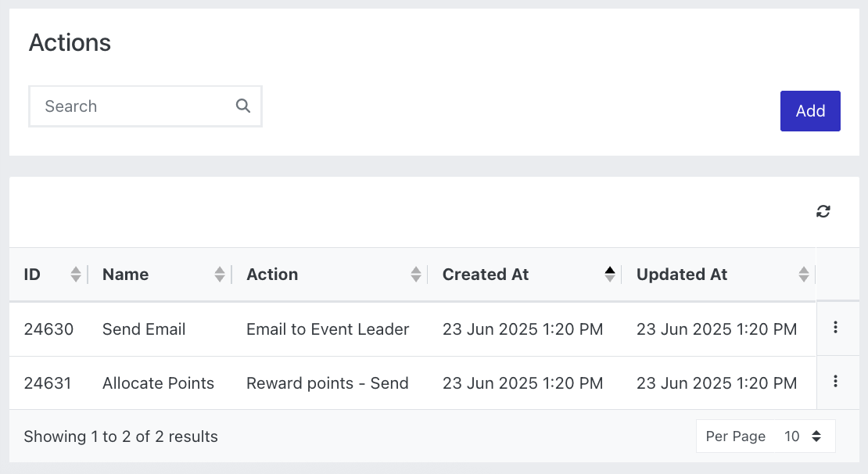Click the Updated At column header
The width and height of the screenshot is (868, 474).
coord(682,274)
